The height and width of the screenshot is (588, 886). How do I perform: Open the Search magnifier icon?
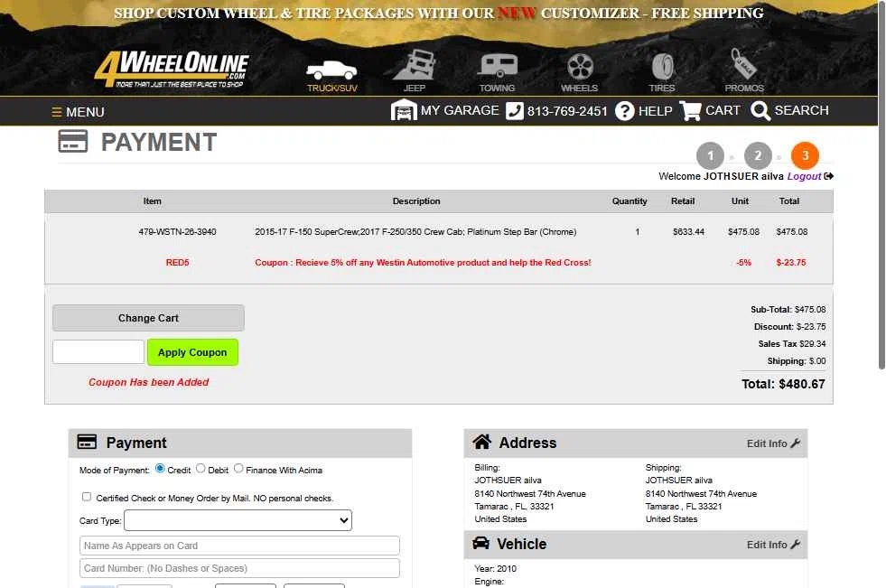pyautogui.click(x=760, y=111)
